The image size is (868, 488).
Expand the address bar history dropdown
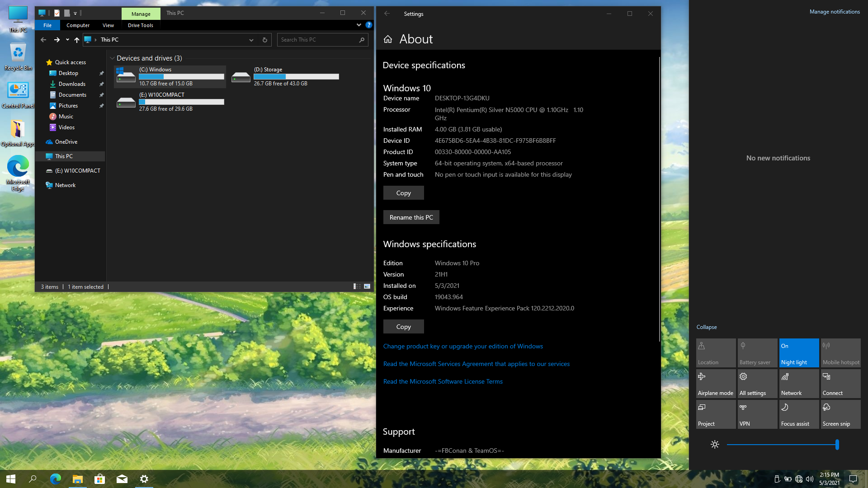click(x=251, y=40)
